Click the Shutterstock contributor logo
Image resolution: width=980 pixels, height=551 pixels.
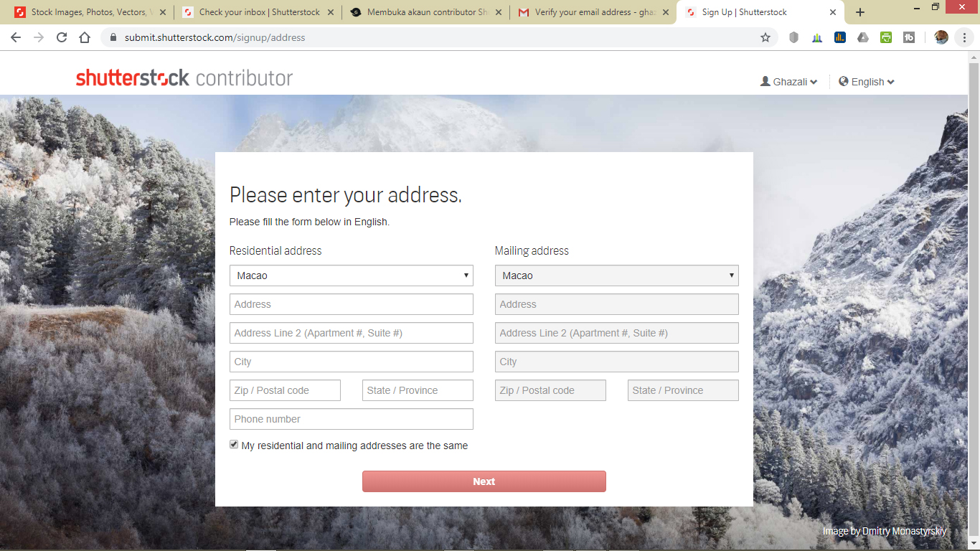(x=184, y=77)
